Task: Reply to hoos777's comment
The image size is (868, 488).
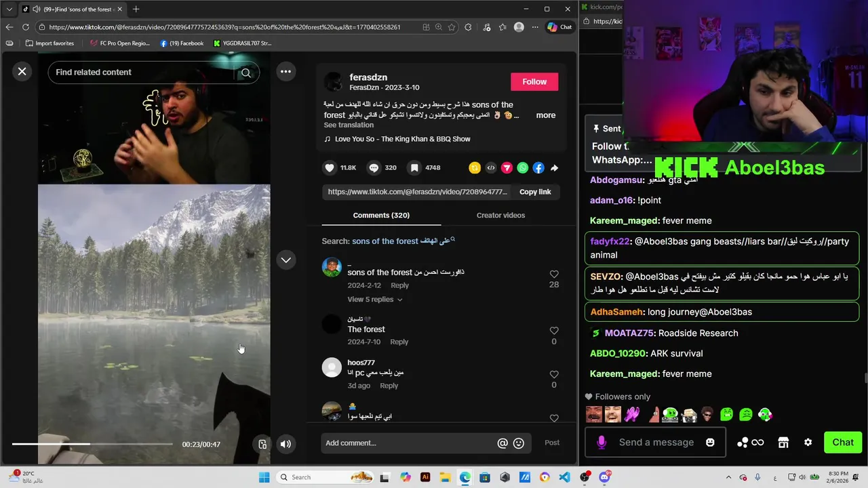Action: click(389, 385)
